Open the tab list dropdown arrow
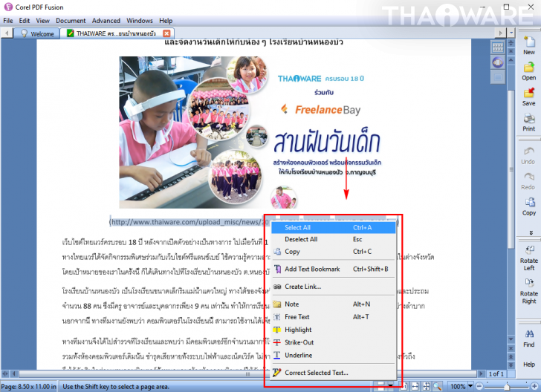Screen dimensions: 541x392 (511, 33)
